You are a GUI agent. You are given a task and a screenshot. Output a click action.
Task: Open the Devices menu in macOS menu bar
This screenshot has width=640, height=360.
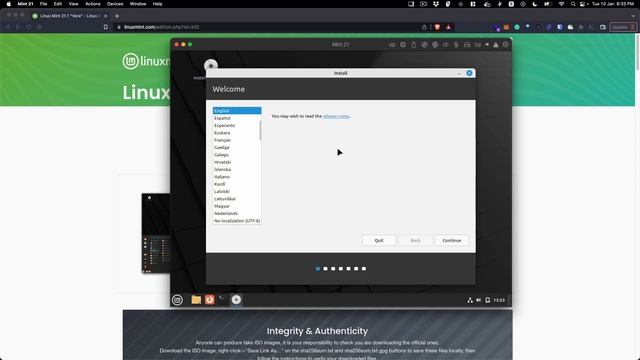[115, 4]
